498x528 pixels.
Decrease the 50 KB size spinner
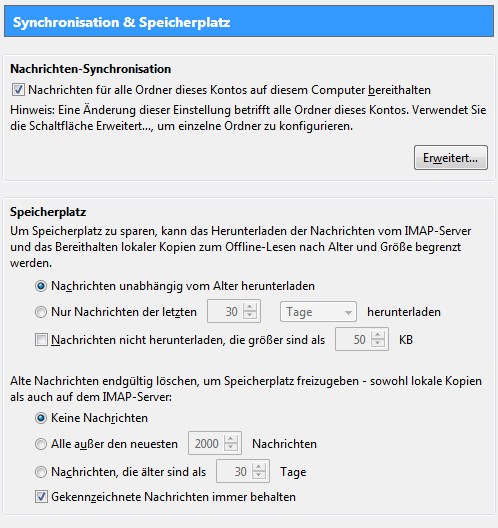378,344
